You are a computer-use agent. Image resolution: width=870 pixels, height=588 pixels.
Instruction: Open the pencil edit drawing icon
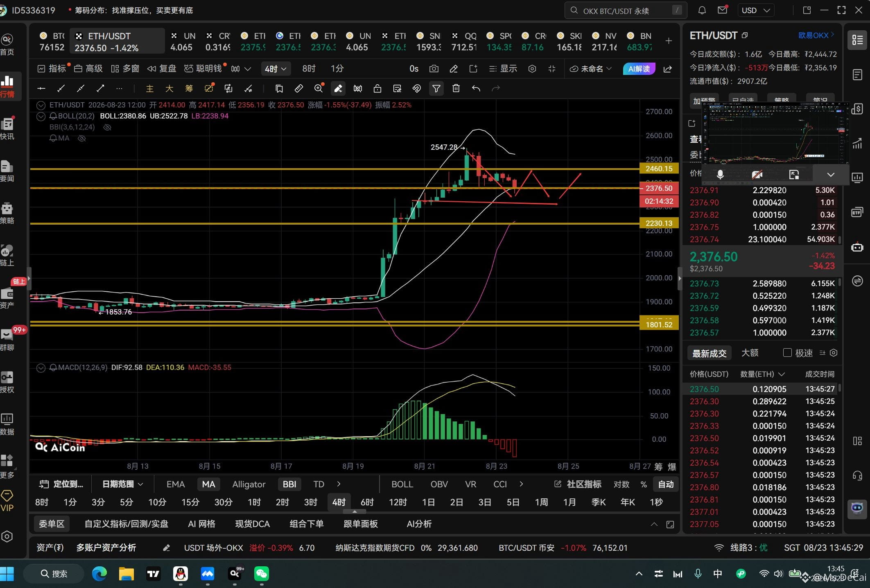(454, 69)
